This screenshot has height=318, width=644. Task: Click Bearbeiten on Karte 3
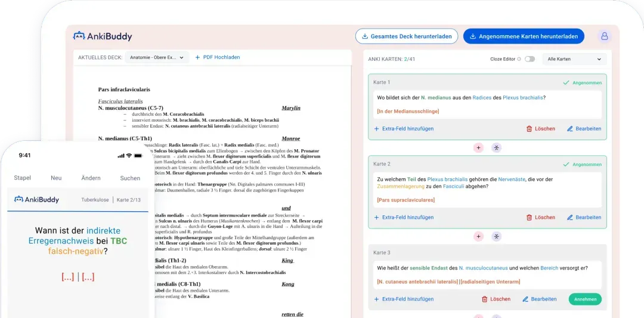[539, 299]
